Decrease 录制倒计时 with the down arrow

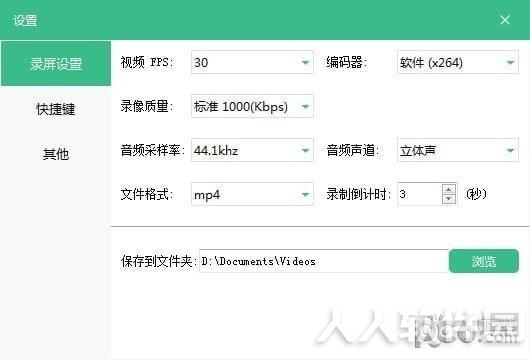click(449, 199)
